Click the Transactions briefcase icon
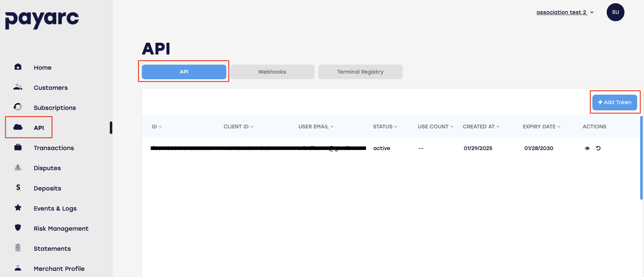The width and height of the screenshot is (644, 277). click(18, 147)
